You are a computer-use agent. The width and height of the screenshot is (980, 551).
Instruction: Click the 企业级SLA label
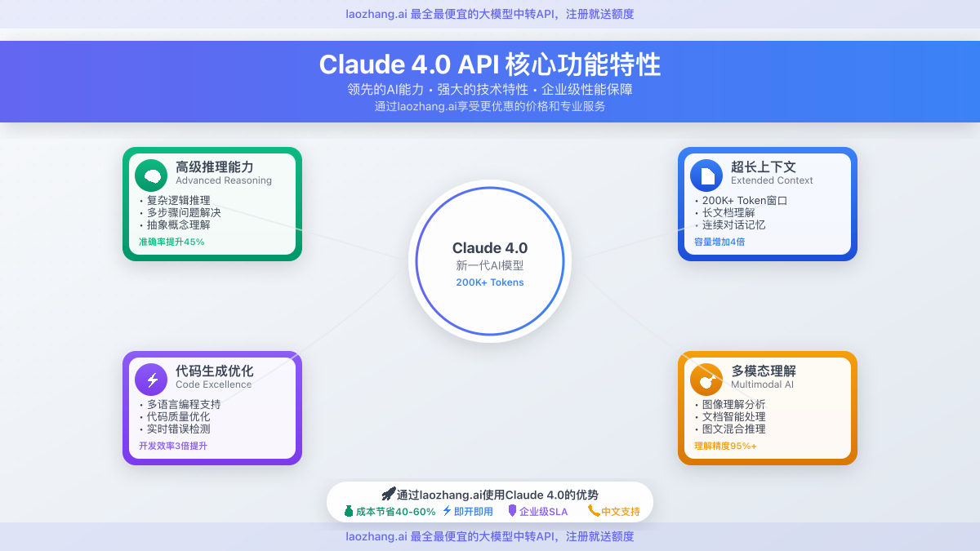(544, 512)
